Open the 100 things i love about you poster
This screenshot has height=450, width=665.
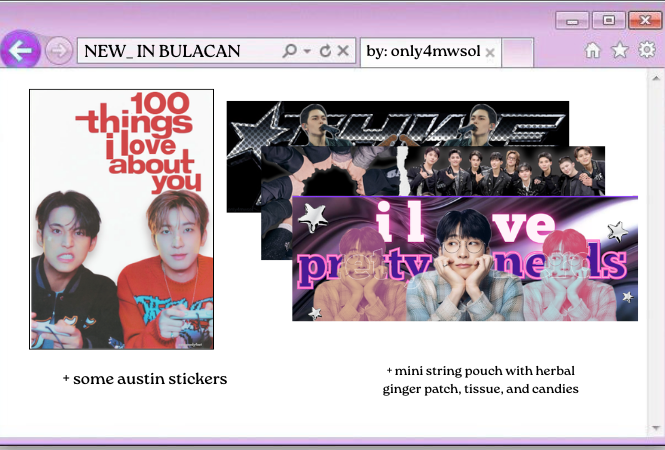pyautogui.click(x=121, y=219)
